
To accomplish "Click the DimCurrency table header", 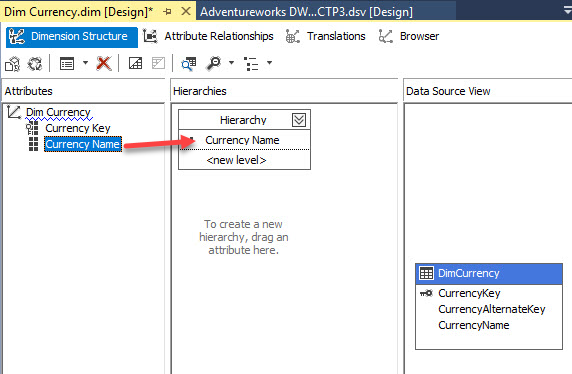I will click(x=489, y=274).
